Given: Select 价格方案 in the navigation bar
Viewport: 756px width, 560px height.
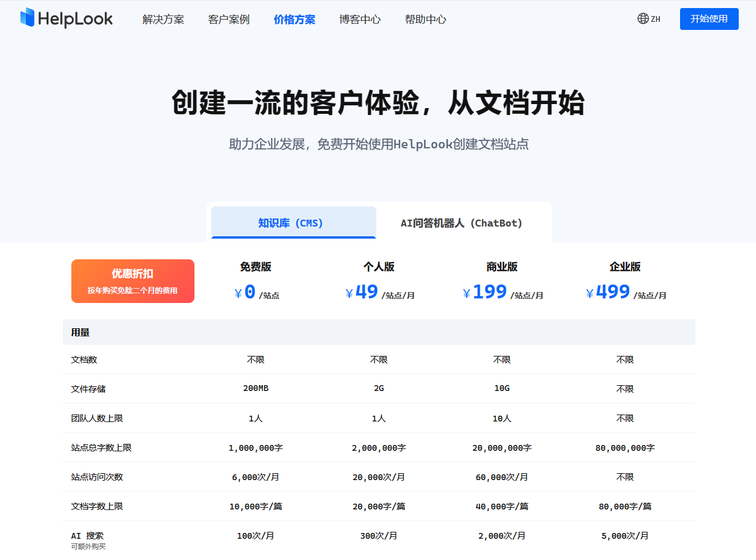Looking at the screenshot, I should tap(295, 19).
